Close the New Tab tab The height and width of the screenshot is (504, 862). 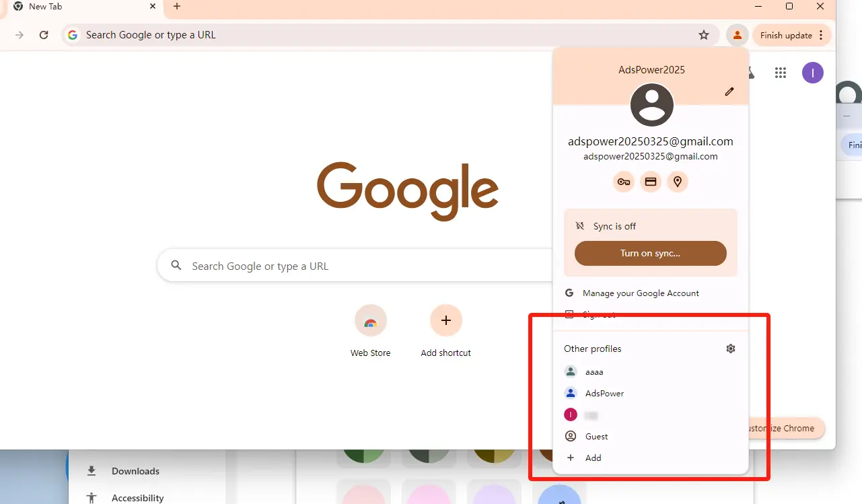[153, 6]
